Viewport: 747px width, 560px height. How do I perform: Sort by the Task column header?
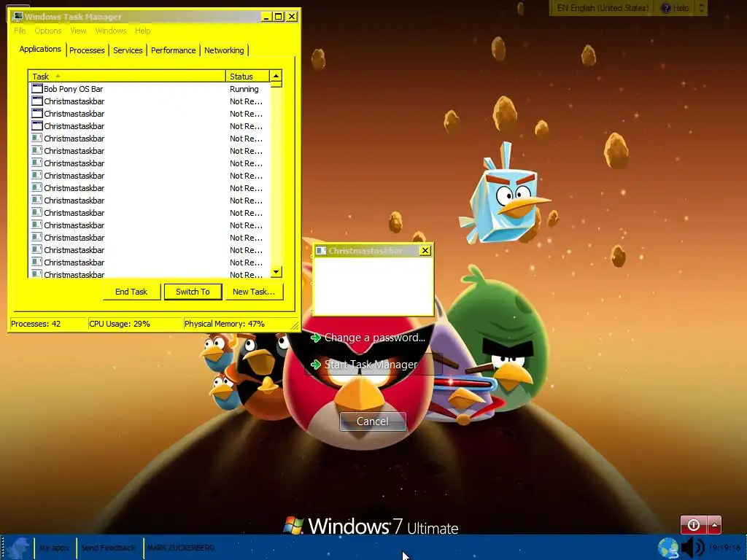pos(127,76)
